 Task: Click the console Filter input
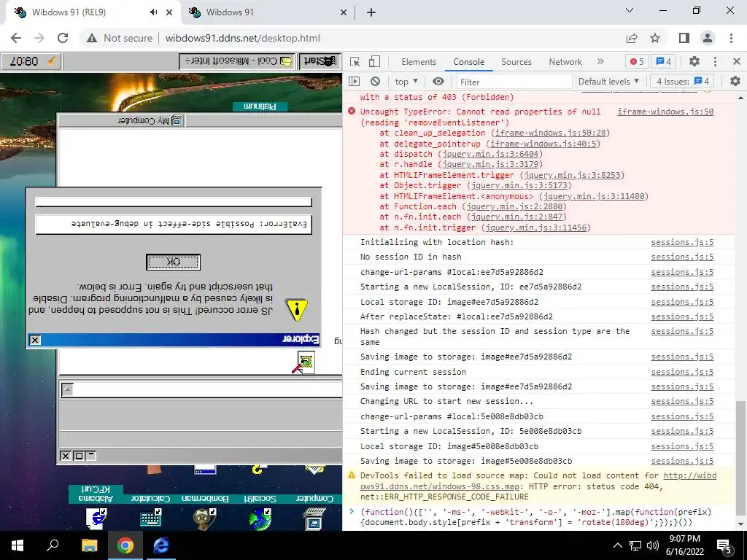click(514, 82)
